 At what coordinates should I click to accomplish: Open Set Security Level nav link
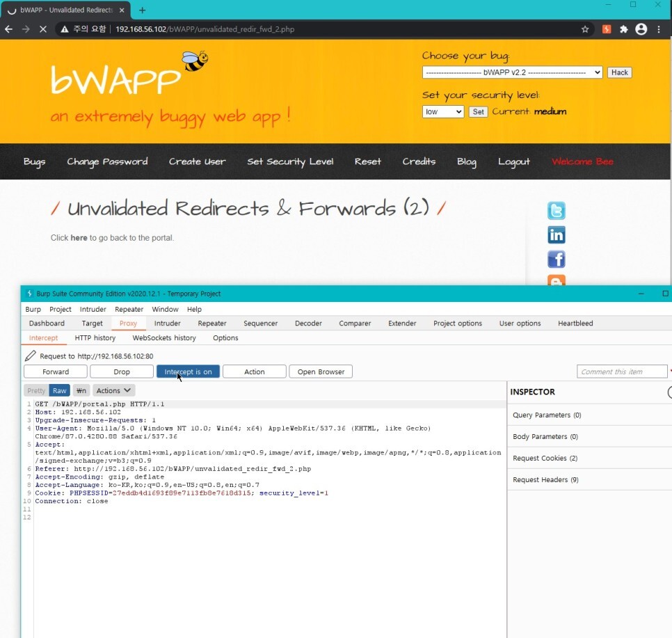(290, 161)
